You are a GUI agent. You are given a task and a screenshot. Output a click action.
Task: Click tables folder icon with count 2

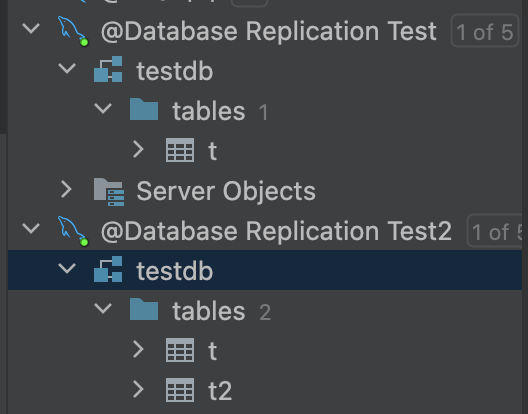[x=144, y=309]
